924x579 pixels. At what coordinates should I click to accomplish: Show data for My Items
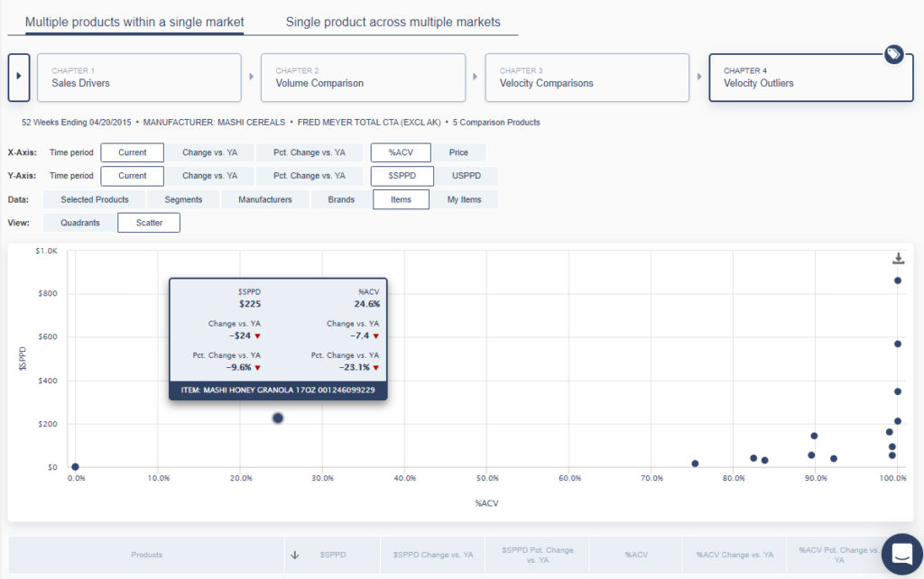pos(465,199)
